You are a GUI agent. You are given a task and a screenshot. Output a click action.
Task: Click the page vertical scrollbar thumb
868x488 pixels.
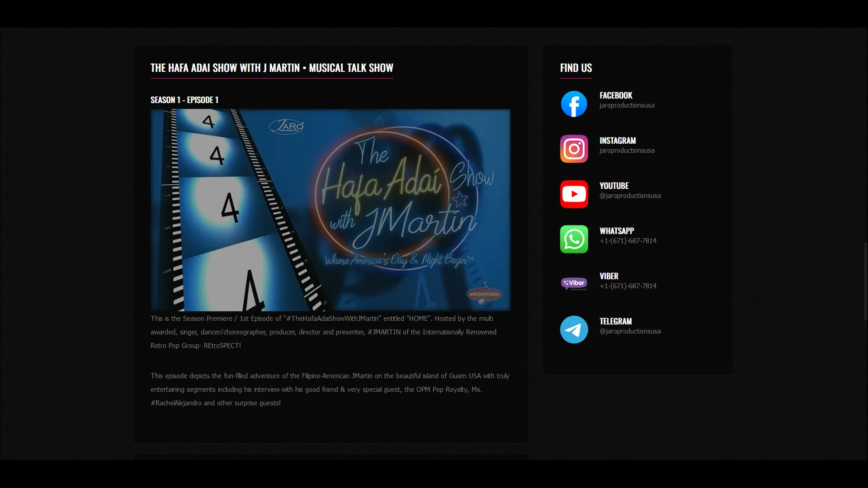pos(866,282)
